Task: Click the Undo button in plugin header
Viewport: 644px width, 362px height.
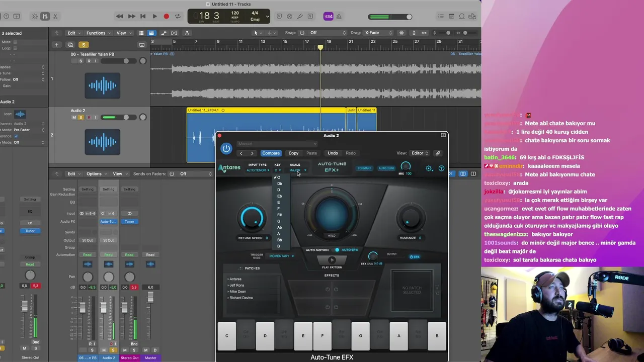Action: point(333,153)
